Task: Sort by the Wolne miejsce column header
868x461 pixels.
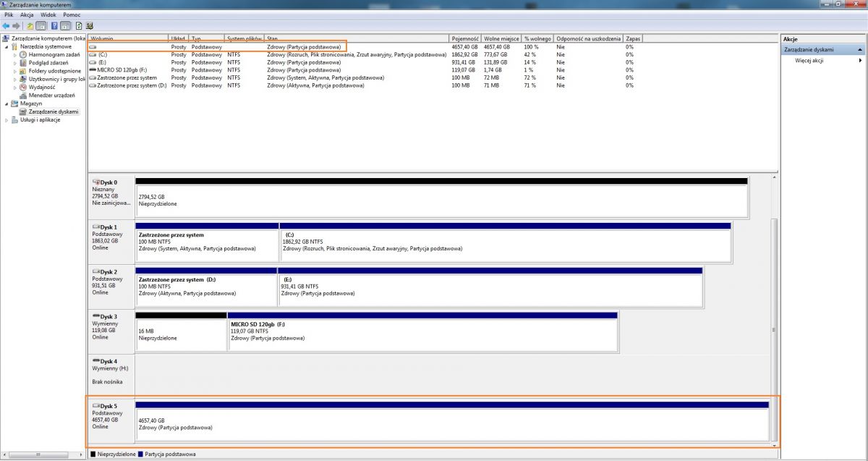Action: click(x=502, y=38)
